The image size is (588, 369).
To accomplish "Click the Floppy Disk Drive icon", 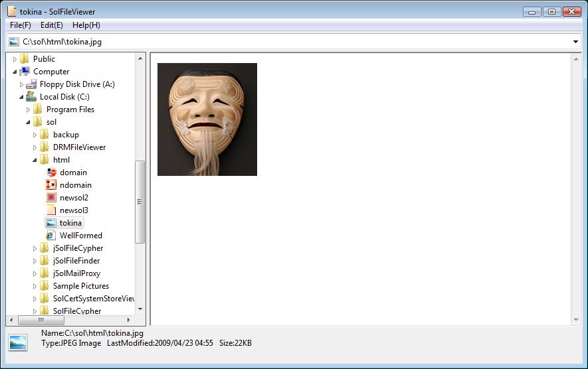I will tap(31, 84).
